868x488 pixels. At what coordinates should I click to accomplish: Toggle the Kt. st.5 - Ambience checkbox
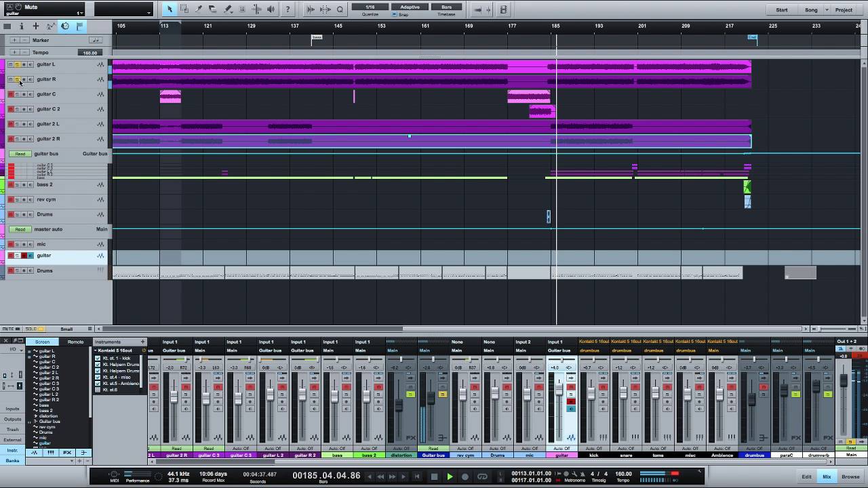point(98,384)
